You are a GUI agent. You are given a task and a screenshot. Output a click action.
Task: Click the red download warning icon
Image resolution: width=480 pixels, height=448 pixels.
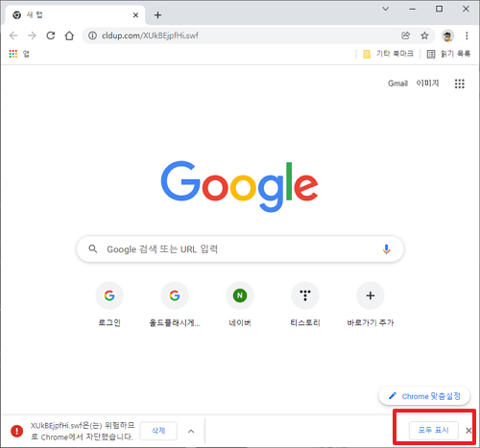click(16, 431)
